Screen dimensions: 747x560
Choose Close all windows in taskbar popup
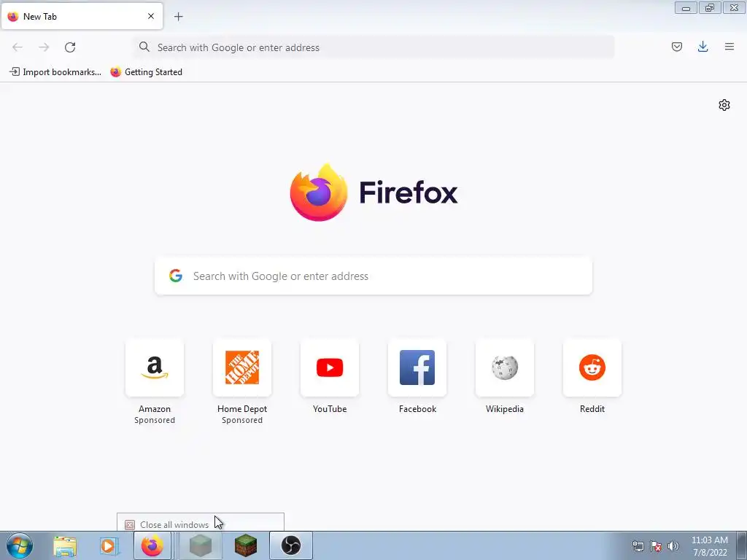coord(201,524)
